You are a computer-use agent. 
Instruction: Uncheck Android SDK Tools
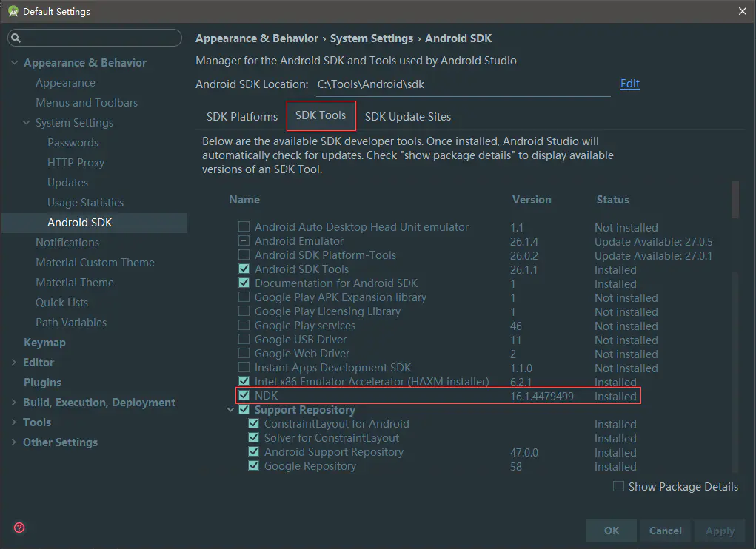point(244,269)
